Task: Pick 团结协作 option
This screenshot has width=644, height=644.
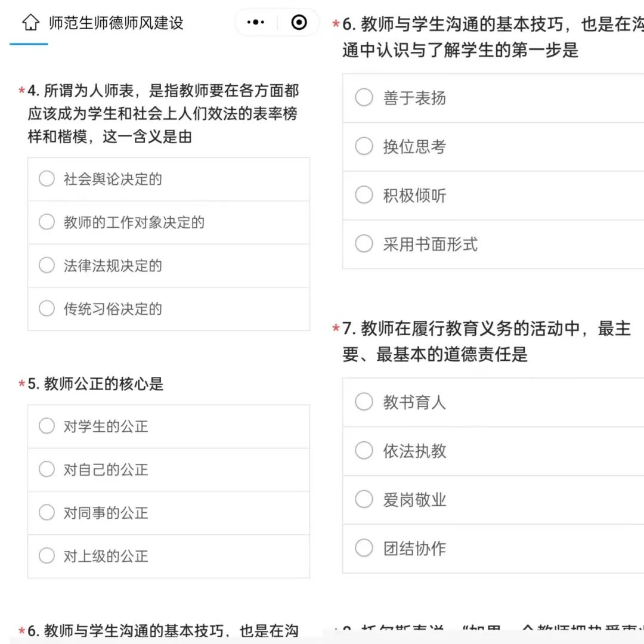Action: pos(364,548)
